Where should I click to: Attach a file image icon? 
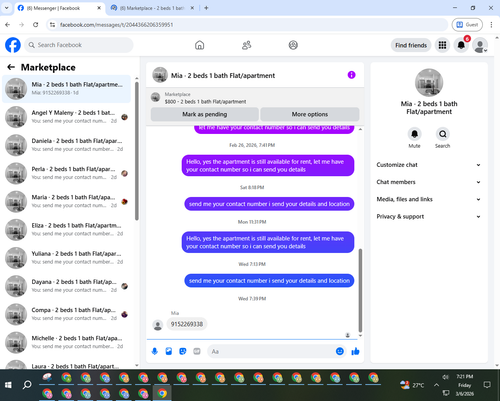169,351
